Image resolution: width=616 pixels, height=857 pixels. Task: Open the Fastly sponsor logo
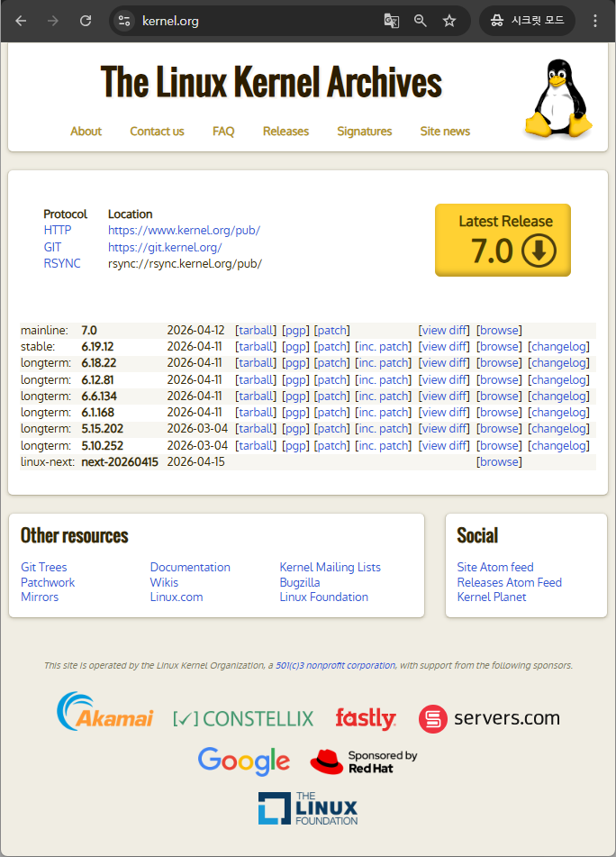pos(366,718)
